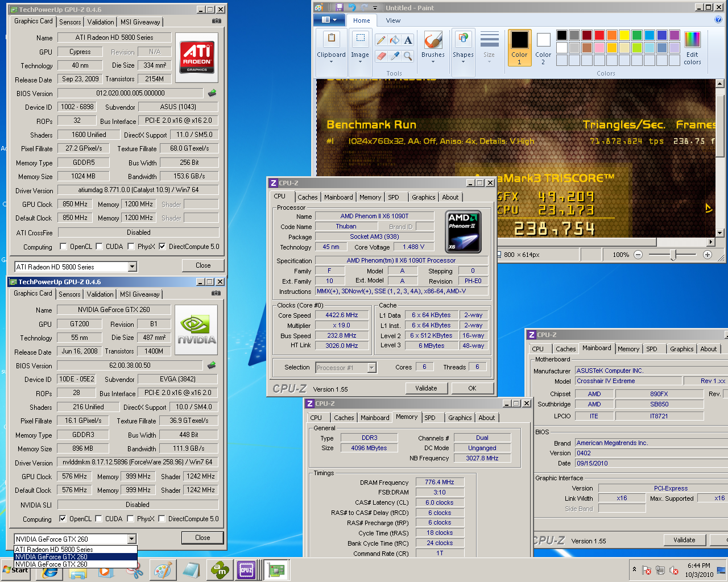Click the Paint zoom slider handle

click(673, 255)
